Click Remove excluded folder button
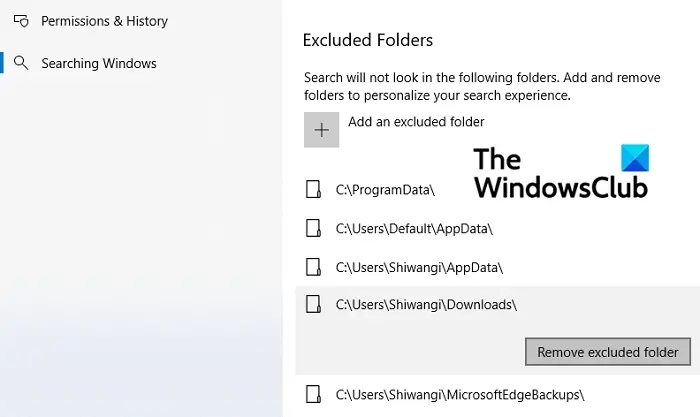Viewport: 700px width, 417px height. coord(608,352)
